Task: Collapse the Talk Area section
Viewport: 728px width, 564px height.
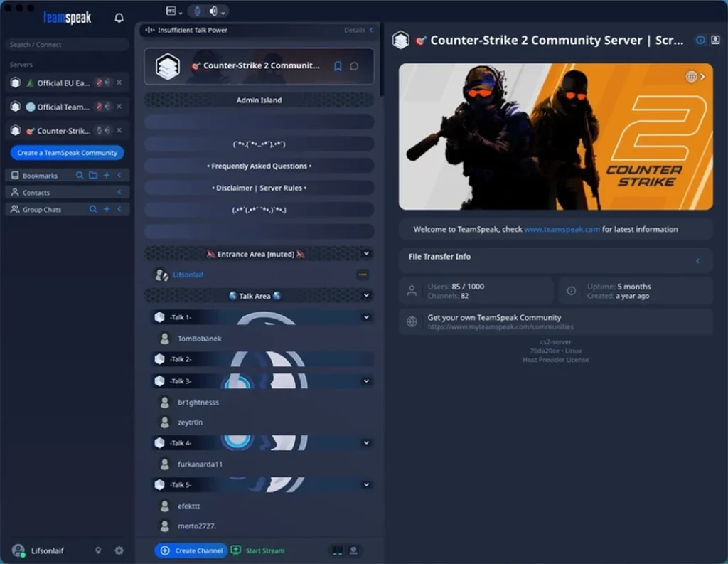Action: (366, 295)
